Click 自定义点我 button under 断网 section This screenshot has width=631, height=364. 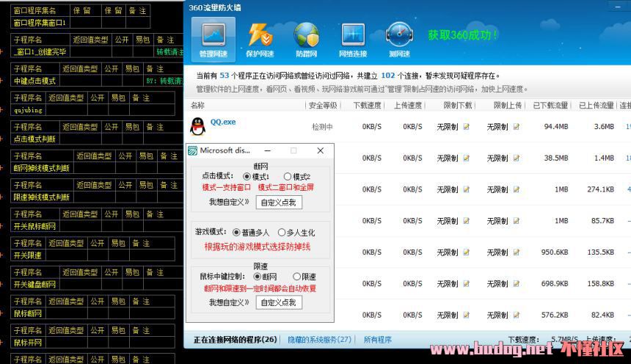point(279,203)
